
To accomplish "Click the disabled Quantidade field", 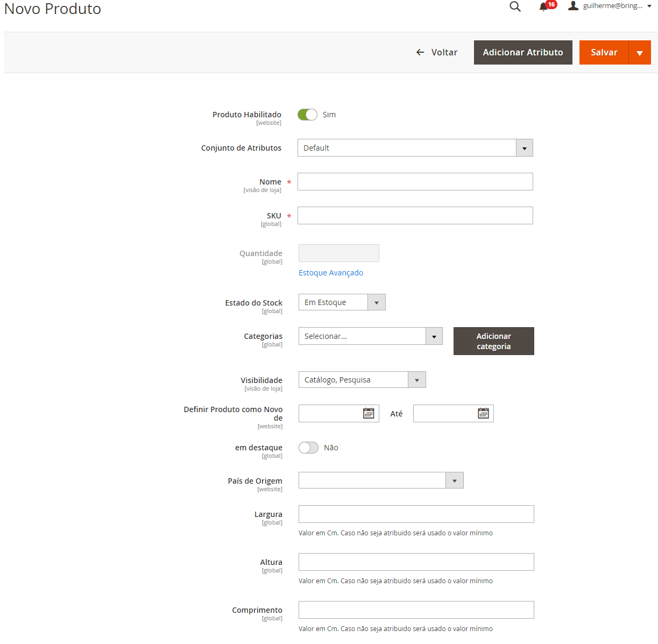I will (339, 253).
